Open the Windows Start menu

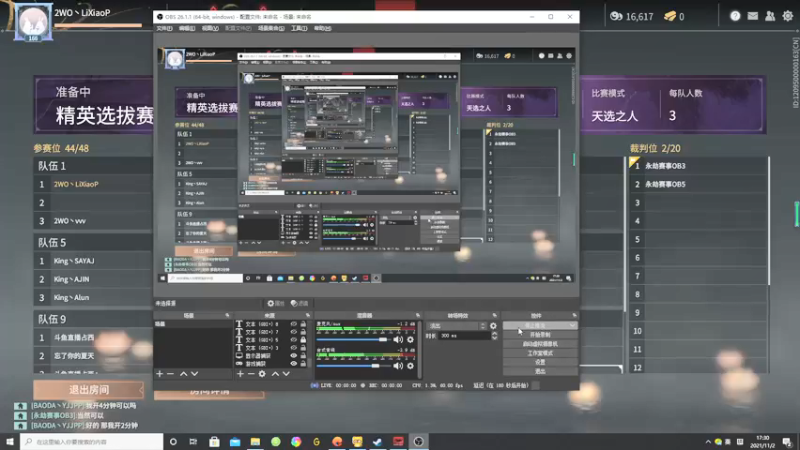(10, 442)
